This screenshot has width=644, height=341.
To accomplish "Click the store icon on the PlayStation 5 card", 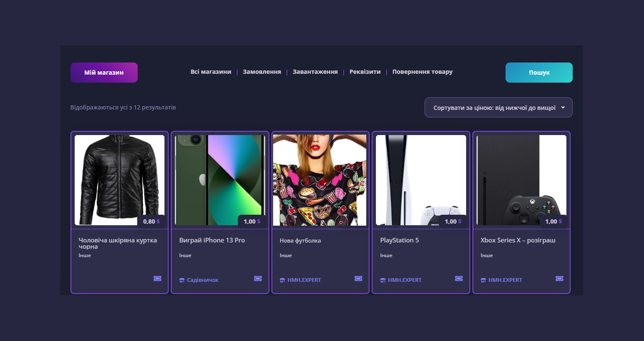I will (x=383, y=280).
